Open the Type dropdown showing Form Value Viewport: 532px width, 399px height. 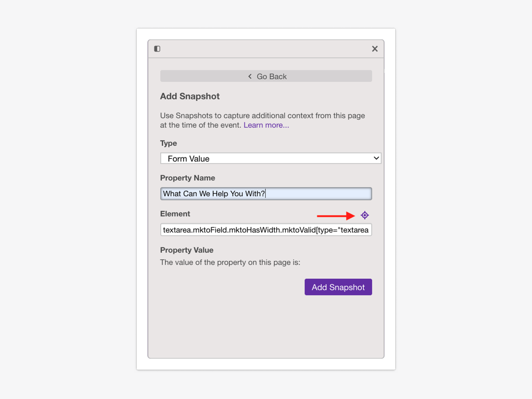point(270,158)
